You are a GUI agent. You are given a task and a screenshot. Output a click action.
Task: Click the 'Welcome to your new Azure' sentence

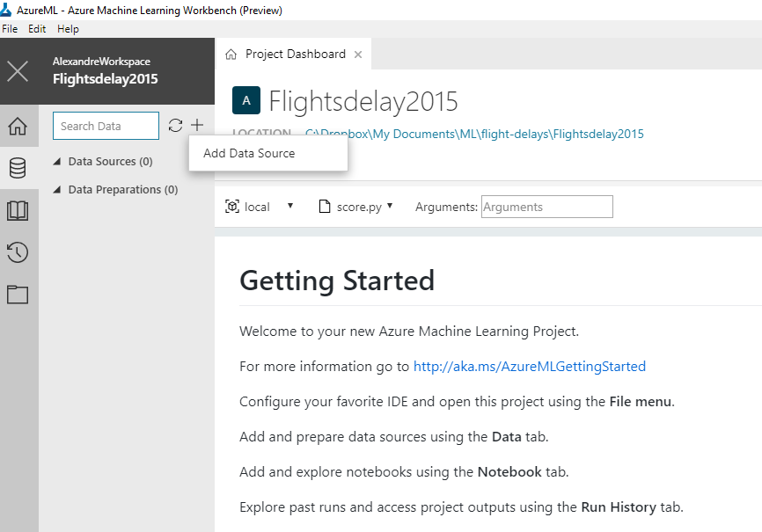coord(409,332)
